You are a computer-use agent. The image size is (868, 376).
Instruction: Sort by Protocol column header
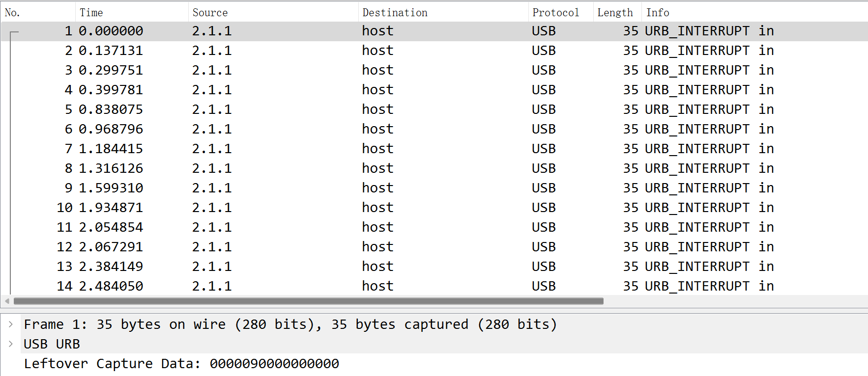(x=561, y=12)
